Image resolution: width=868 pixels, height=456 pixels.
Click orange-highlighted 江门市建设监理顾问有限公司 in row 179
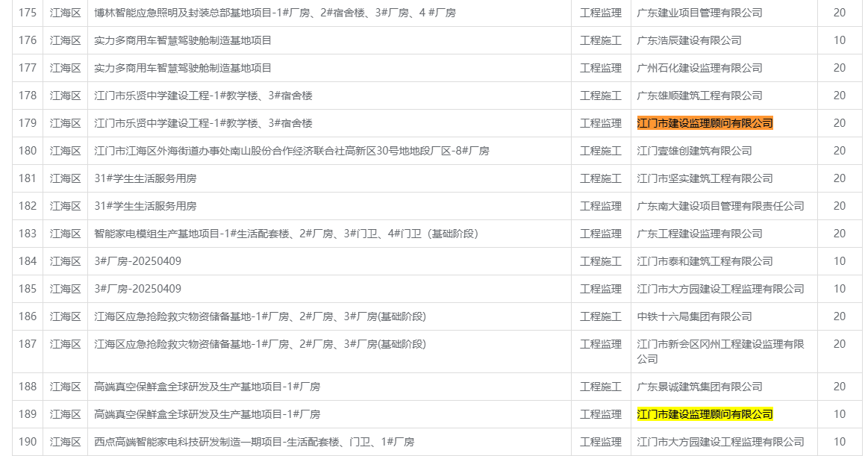pyautogui.click(x=705, y=123)
